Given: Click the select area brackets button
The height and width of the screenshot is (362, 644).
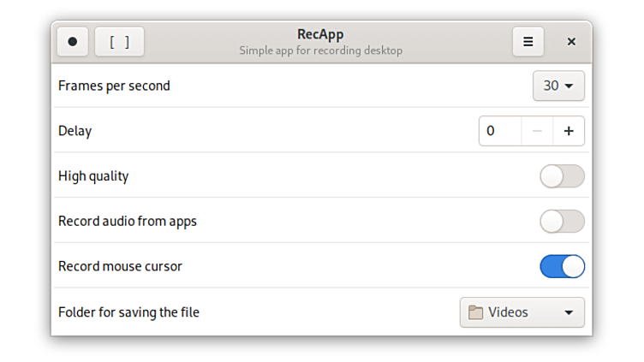Looking at the screenshot, I should pos(120,42).
